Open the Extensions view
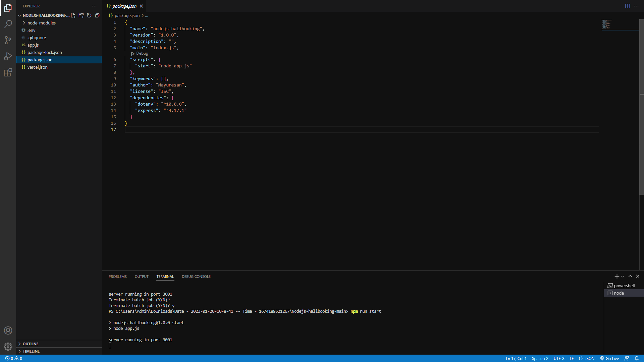644x362 pixels. click(x=8, y=72)
